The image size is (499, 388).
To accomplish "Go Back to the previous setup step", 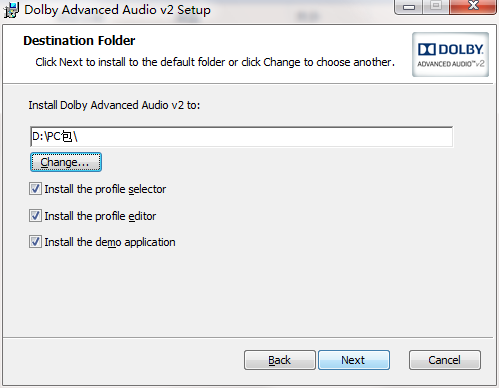I will [x=280, y=360].
